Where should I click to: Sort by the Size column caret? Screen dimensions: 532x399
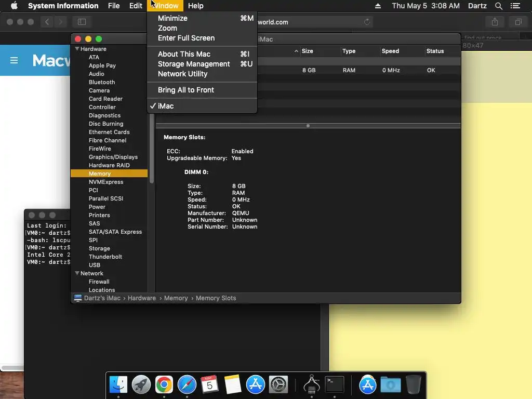(x=296, y=51)
